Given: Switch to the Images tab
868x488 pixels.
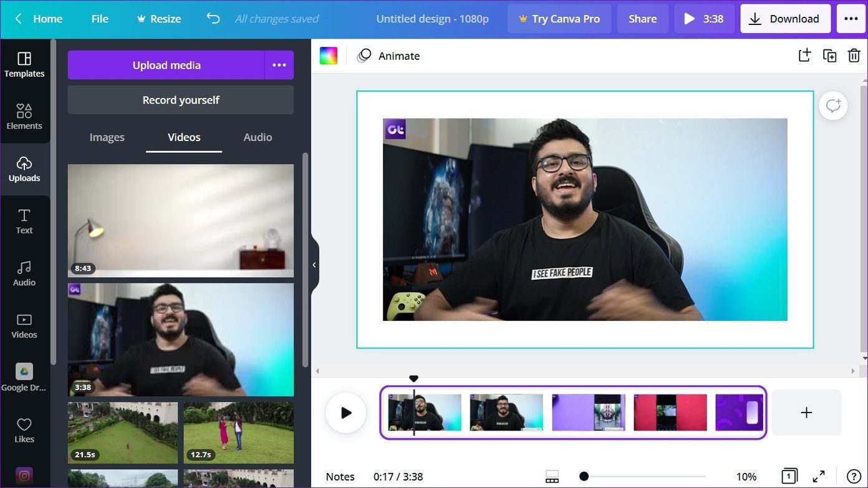Looking at the screenshot, I should click(x=107, y=137).
